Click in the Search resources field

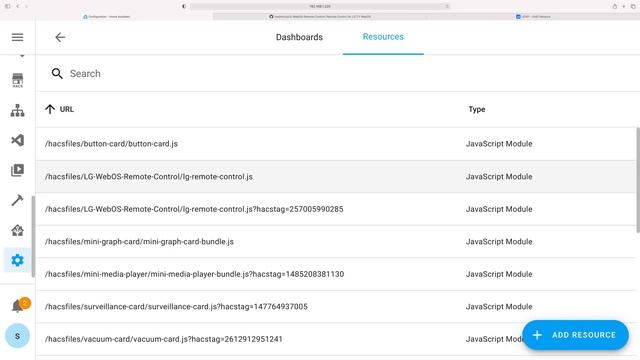coord(335,73)
